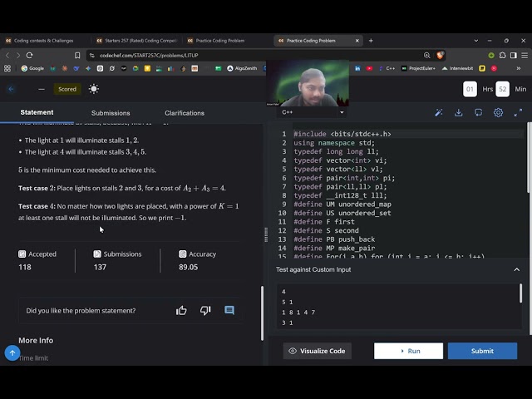532x399 pixels.
Task: Open the Google bookmark
Action: [32, 68]
